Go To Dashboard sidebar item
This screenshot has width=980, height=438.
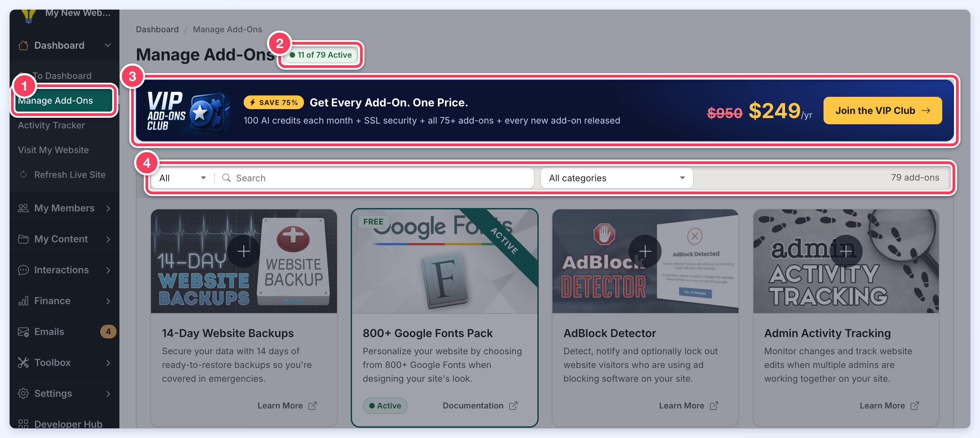pyautogui.click(x=55, y=76)
